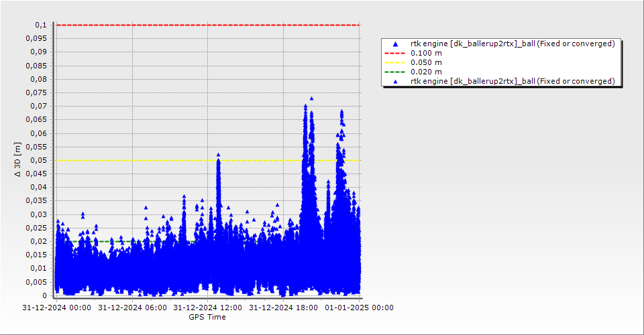Click the '0,075' y-axis tick label
This screenshot has width=644, height=335.
[x=36, y=92]
